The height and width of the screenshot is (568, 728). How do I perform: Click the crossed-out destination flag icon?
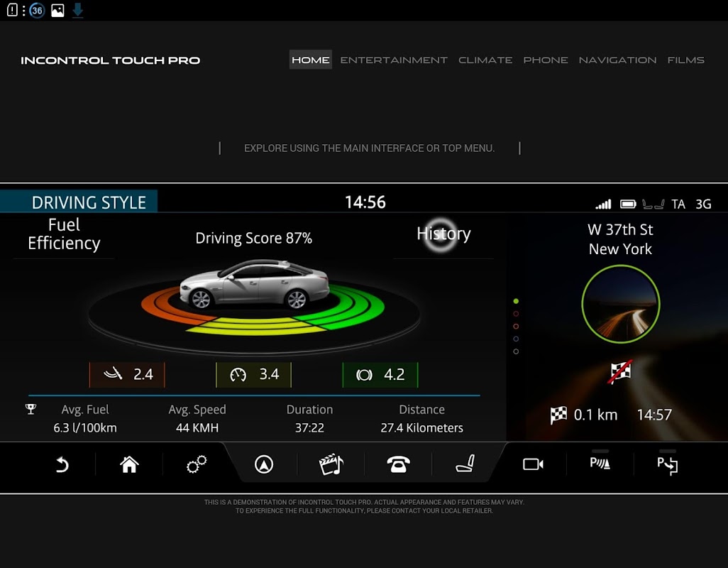[621, 371]
